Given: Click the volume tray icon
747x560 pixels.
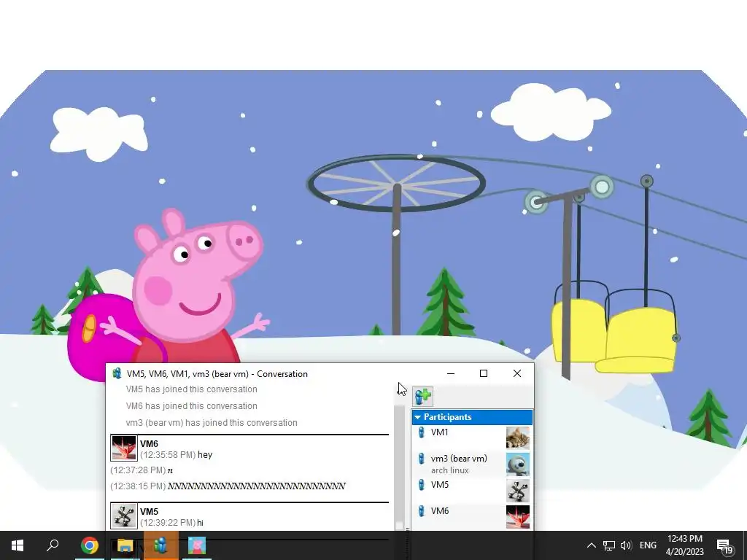Looking at the screenshot, I should click(626, 545).
